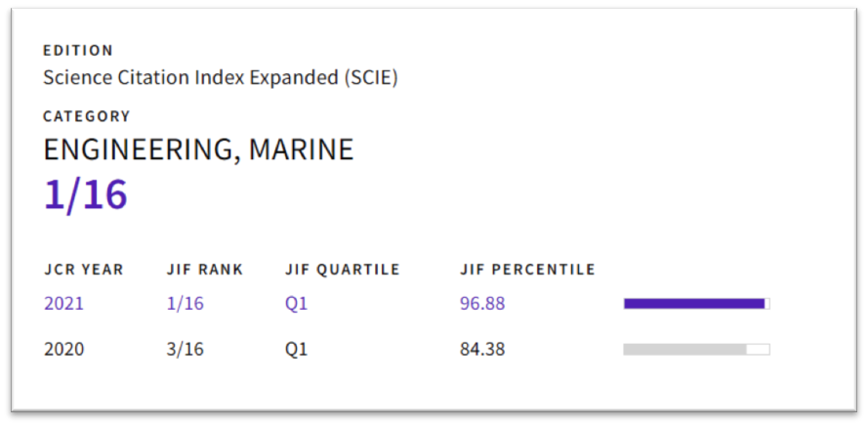Image resolution: width=868 pixels, height=426 pixels.
Task: Click the 84.38 percentile value
Action: 482,349
